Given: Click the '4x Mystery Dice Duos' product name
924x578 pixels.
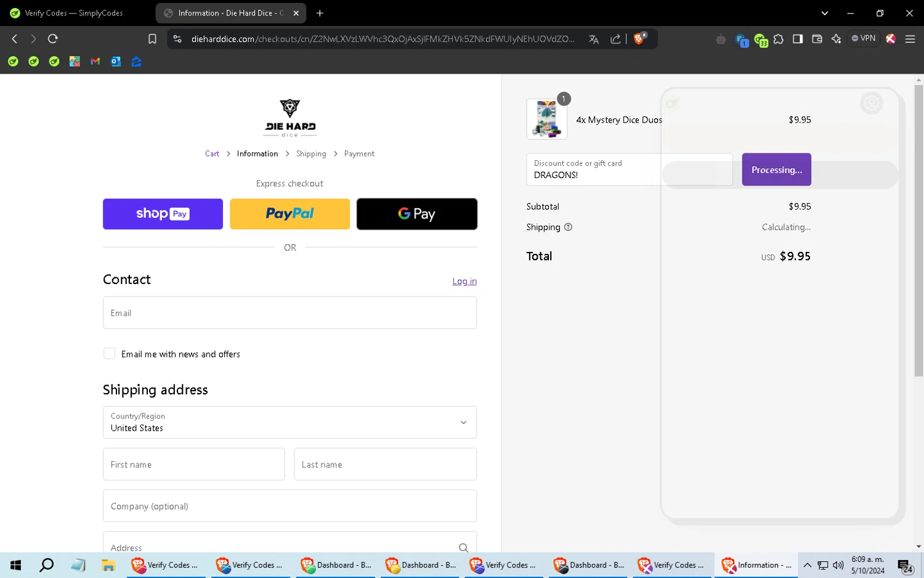Looking at the screenshot, I should click(x=619, y=120).
